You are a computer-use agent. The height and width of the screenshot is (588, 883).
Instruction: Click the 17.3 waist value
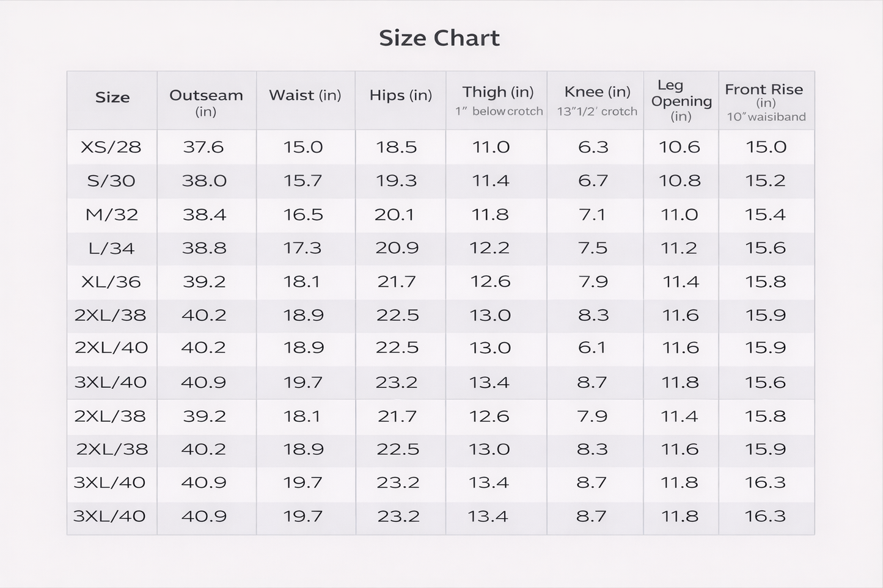[x=302, y=248]
